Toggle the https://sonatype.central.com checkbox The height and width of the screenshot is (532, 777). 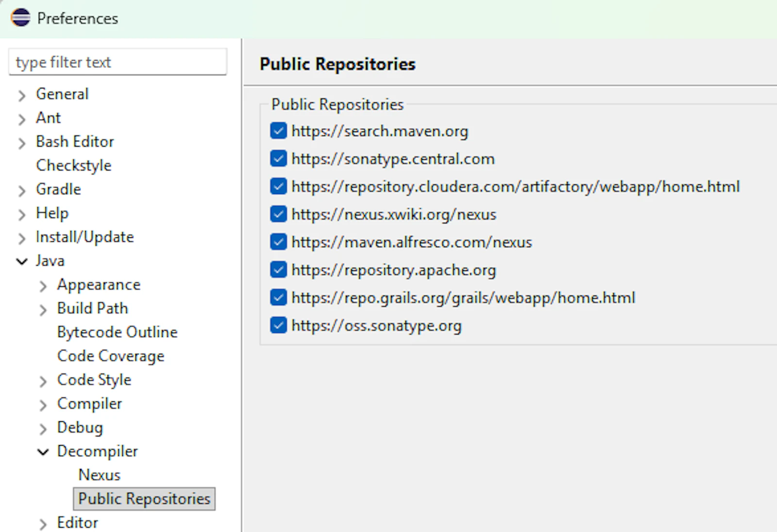[278, 159]
